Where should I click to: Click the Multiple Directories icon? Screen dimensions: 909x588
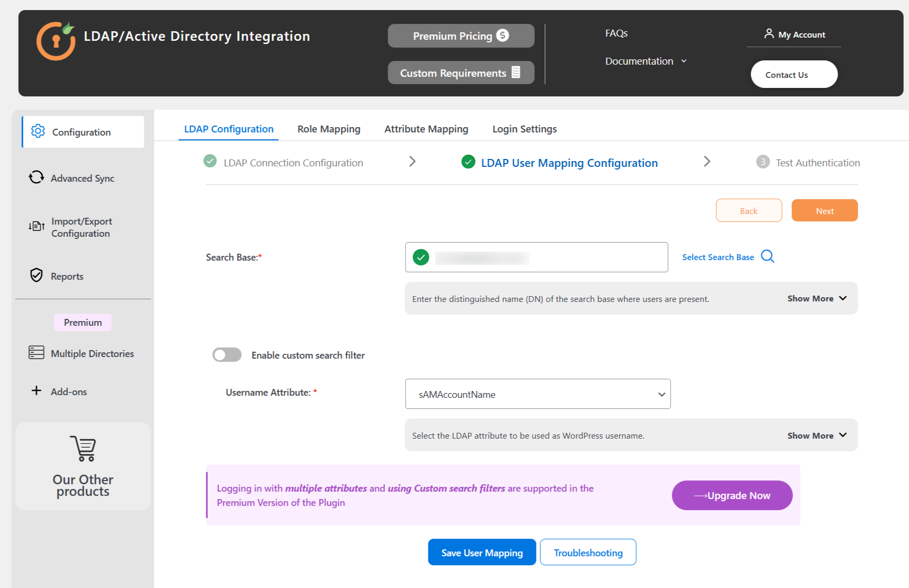point(36,353)
